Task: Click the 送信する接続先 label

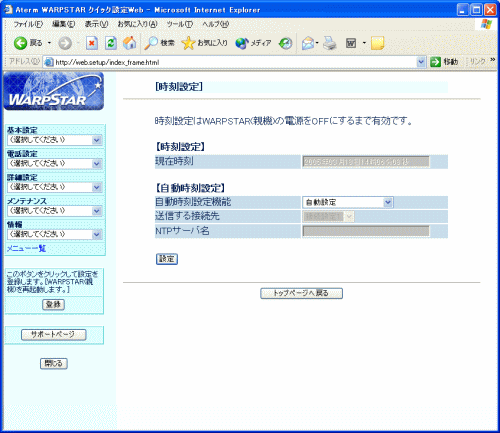Action: tap(187, 216)
